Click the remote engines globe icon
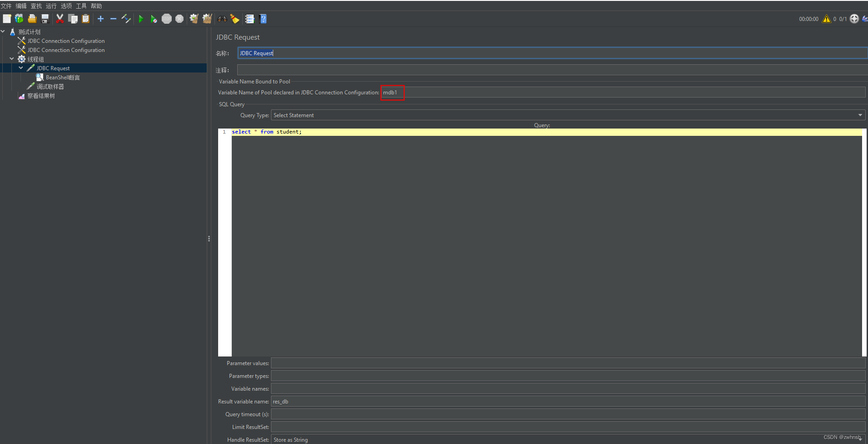868x444 pixels. 854,19
